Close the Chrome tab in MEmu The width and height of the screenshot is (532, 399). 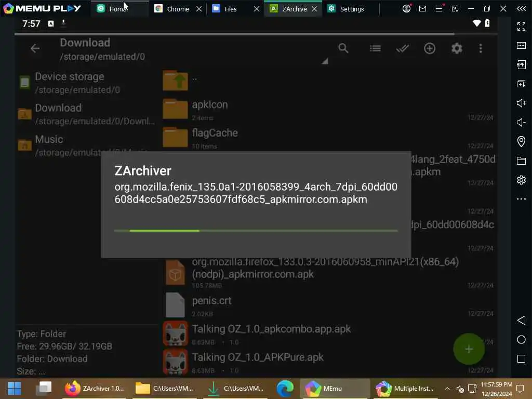coord(199,9)
